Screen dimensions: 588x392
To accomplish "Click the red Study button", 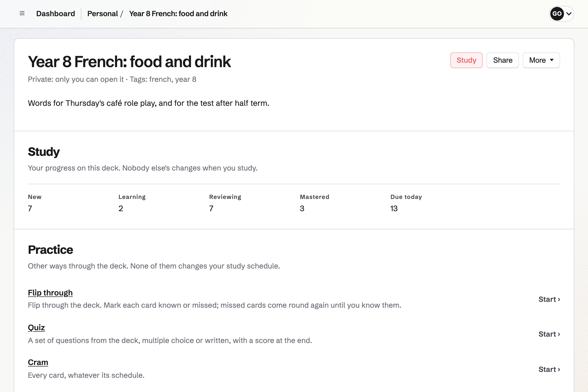I will pos(466,60).
